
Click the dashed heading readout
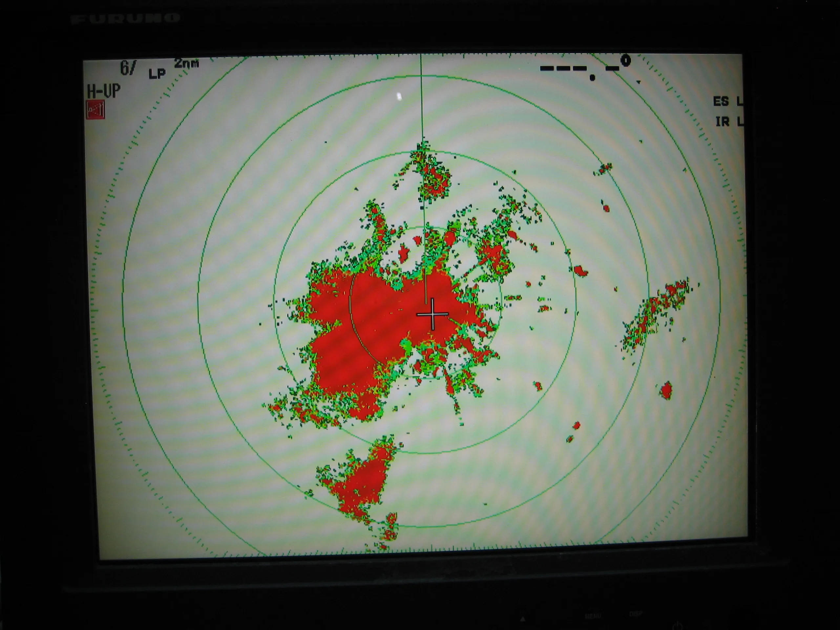585,68
